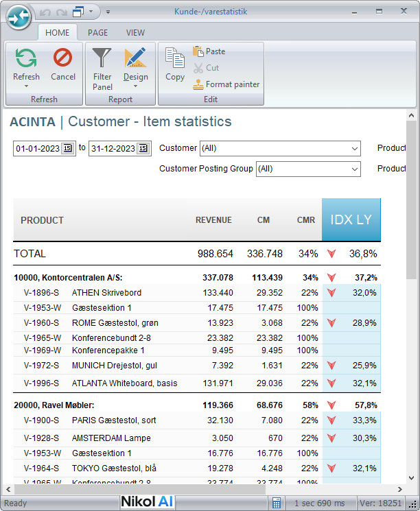Click the CMR column header
This screenshot has width=420, height=511.
coord(306,220)
